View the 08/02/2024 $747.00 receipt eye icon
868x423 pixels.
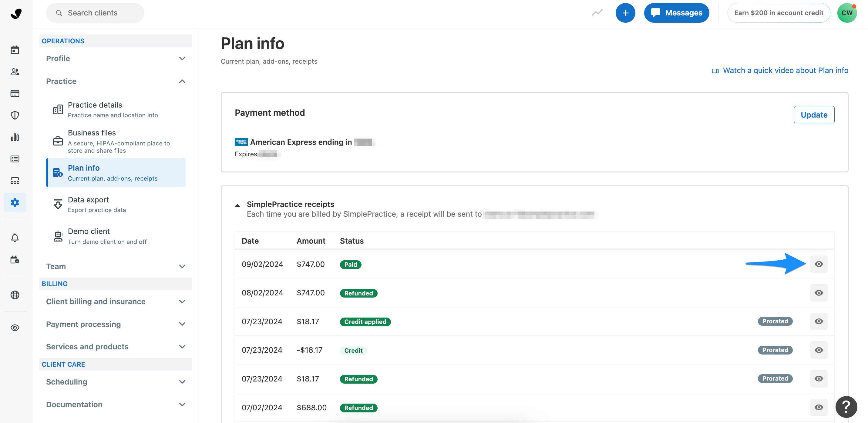[819, 293]
